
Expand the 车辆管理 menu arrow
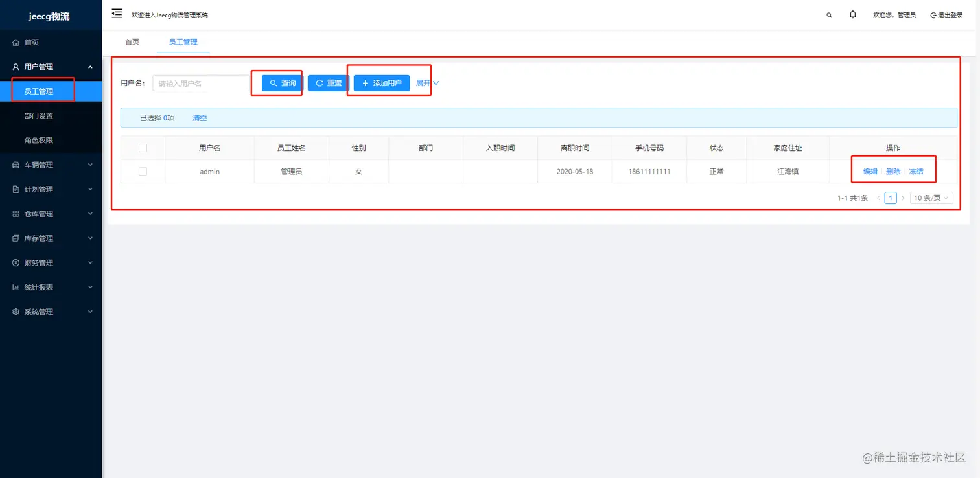click(90, 165)
